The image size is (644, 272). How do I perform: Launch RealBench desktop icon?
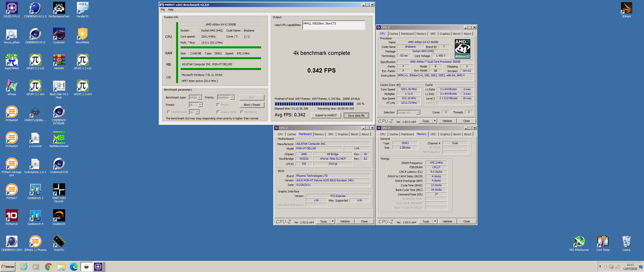pos(59,217)
